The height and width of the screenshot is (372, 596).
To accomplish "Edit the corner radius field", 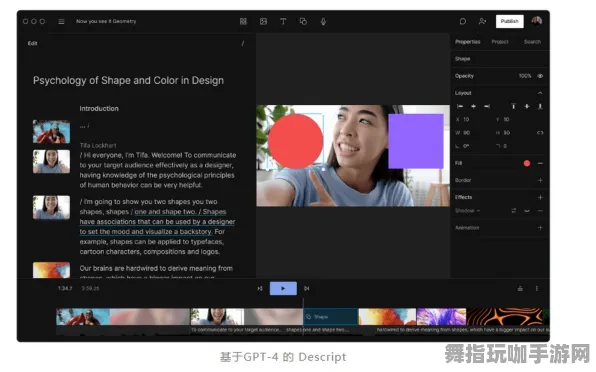I will [503, 146].
